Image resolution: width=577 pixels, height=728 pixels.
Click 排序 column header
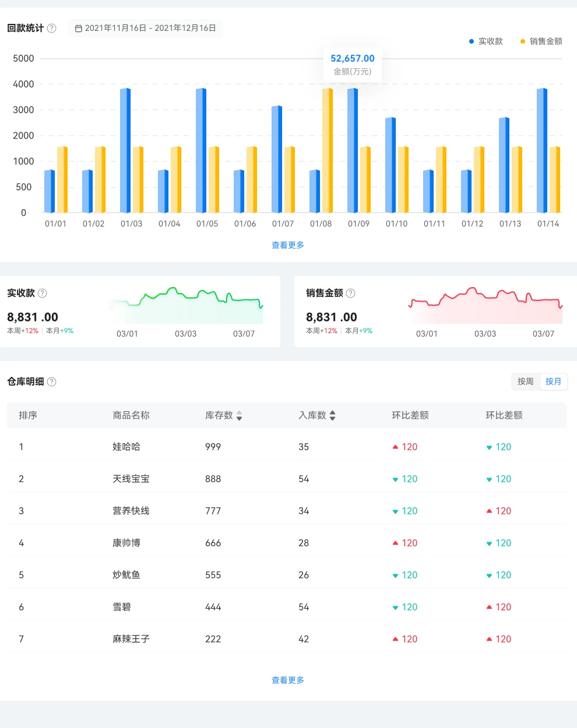click(x=28, y=415)
